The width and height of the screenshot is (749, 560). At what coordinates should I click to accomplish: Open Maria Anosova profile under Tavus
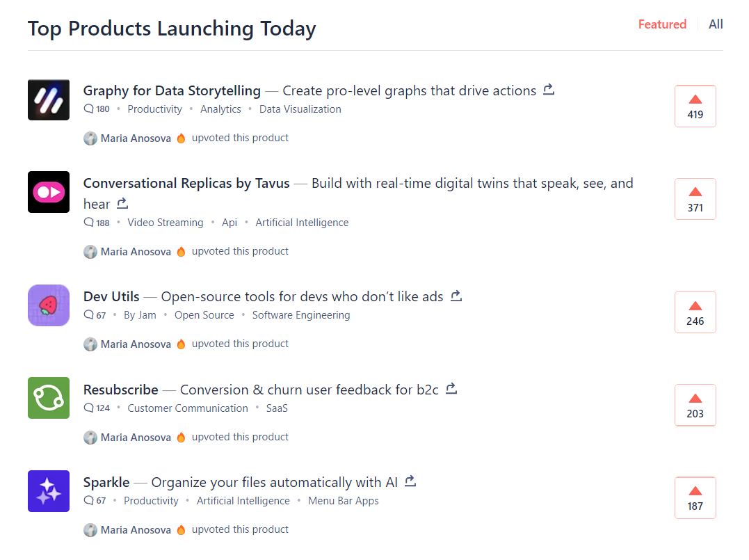[136, 251]
